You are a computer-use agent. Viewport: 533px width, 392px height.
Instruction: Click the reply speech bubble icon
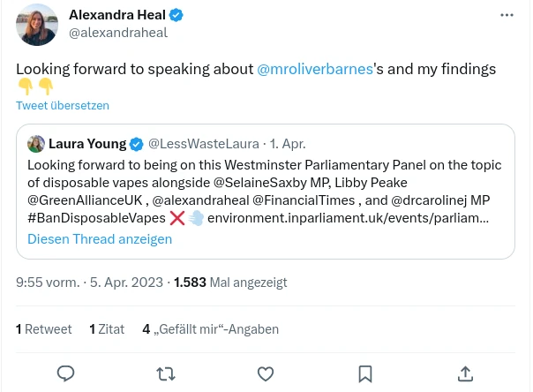tap(65, 374)
